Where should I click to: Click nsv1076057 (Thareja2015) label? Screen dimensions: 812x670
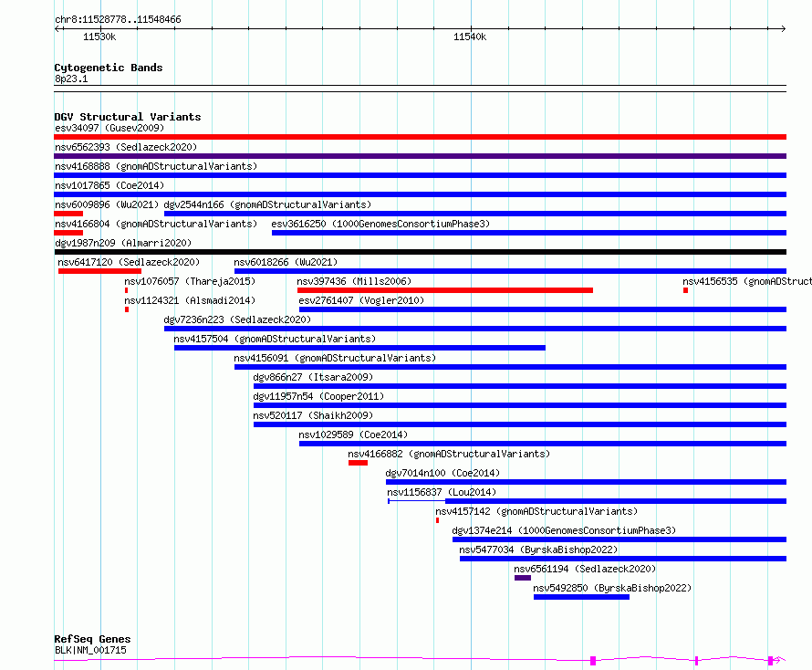click(190, 281)
